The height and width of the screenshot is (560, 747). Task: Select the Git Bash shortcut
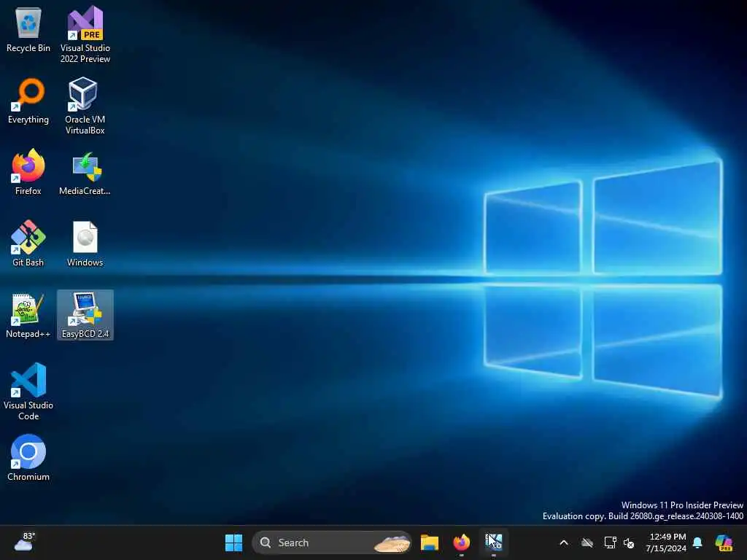click(28, 244)
